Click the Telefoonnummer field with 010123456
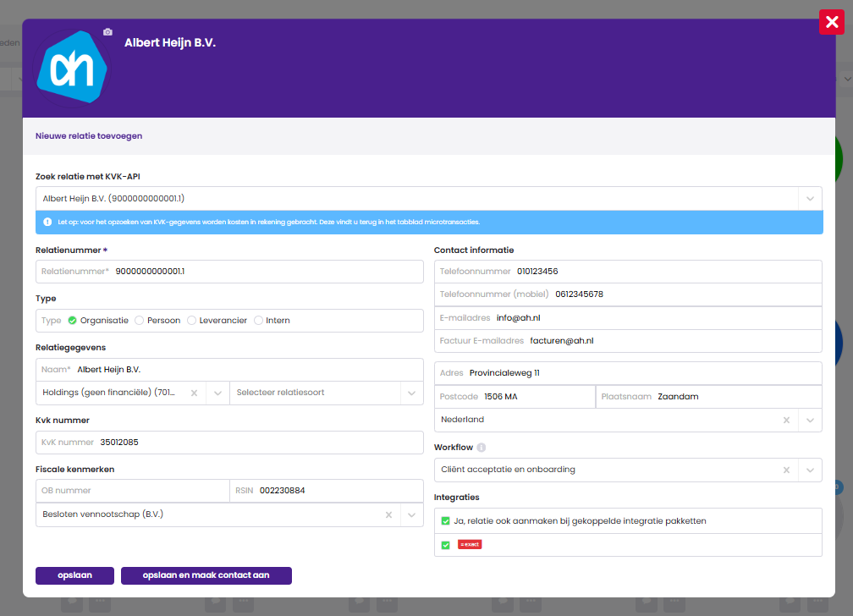 [x=628, y=272]
